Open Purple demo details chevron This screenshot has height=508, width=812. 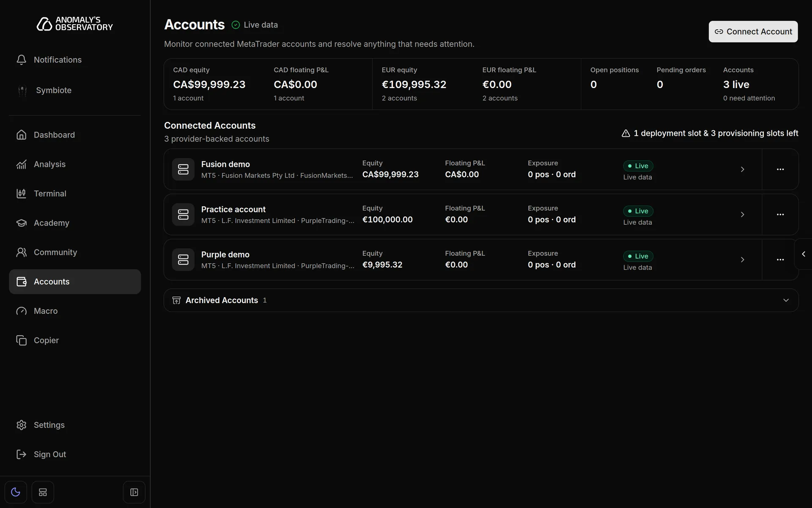click(x=742, y=260)
